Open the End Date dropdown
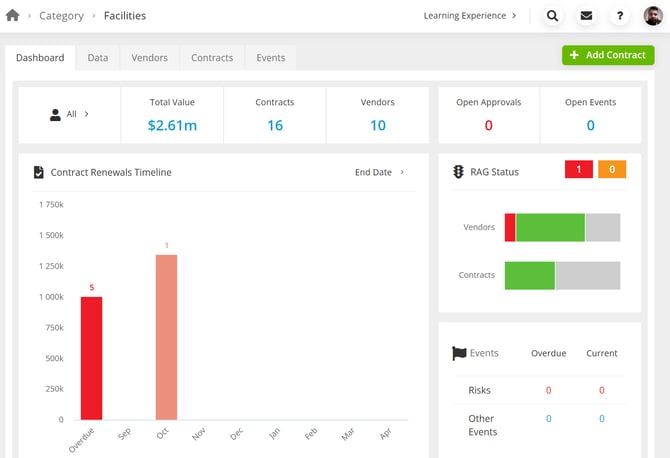 pyautogui.click(x=379, y=172)
